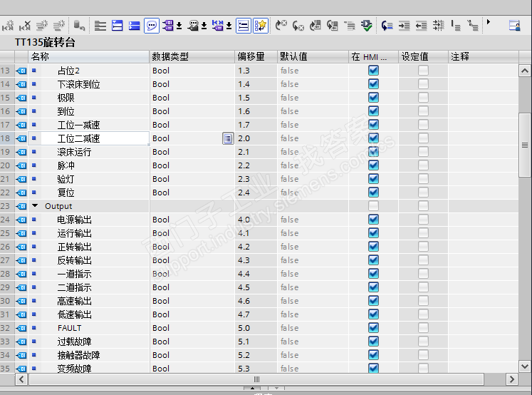Enable setpoint checkbox for 复位
Screen dimensions: 532x395
(423, 193)
